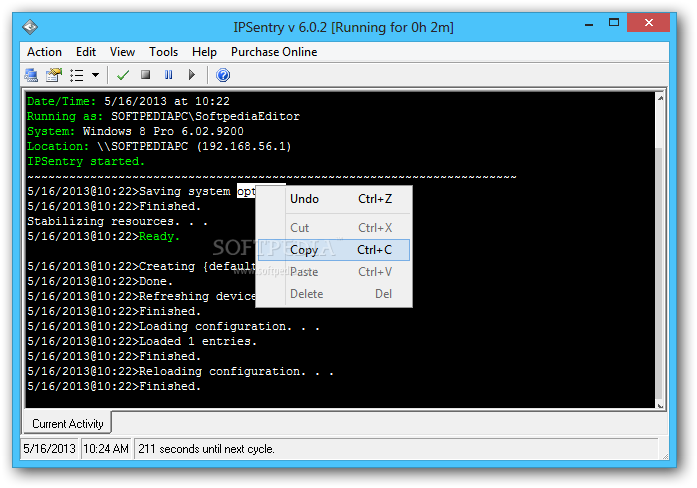Click the IPSentry app icon in title bar
The image size is (697, 488).
point(30,27)
